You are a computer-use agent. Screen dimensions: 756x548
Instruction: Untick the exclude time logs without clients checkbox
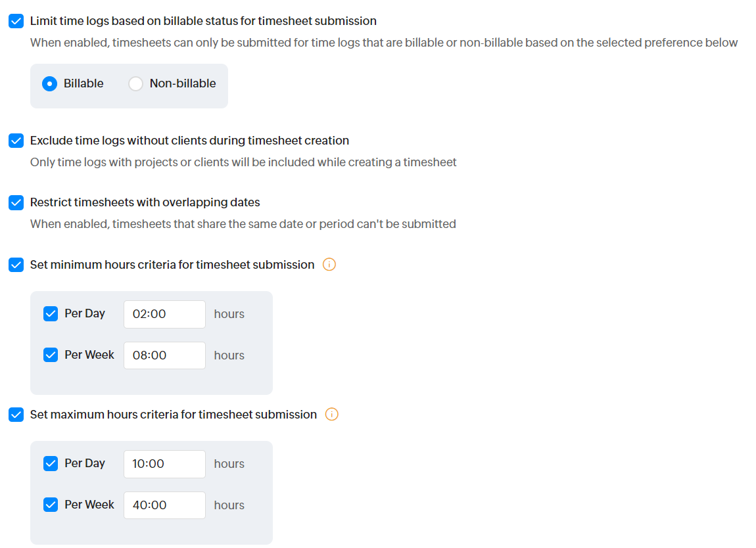coord(16,141)
